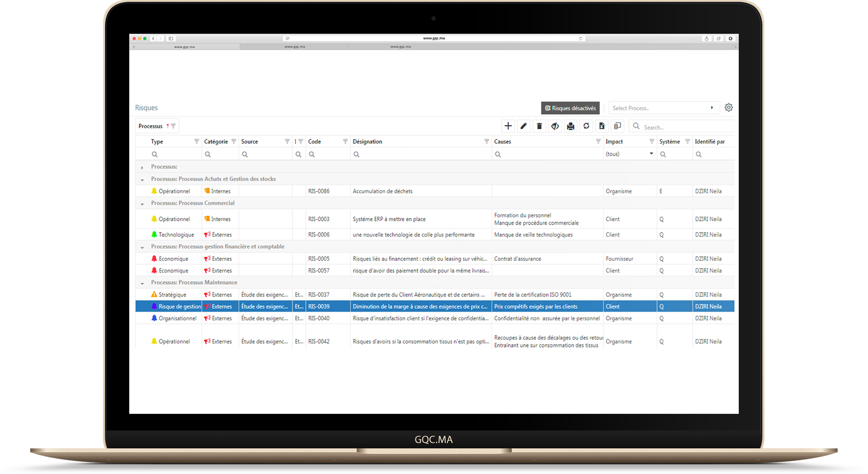
Task: Click the crossed-eye deactivate icon
Action: click(x=555, y=126)
